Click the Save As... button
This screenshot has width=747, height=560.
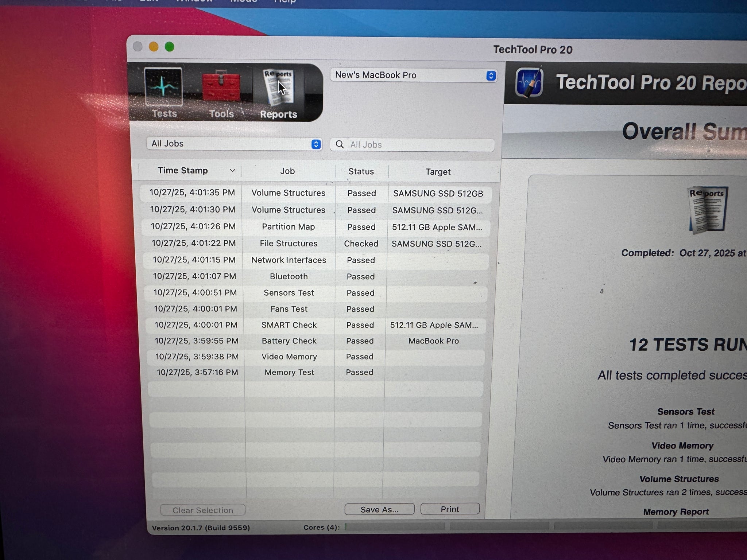pos(379,509)
